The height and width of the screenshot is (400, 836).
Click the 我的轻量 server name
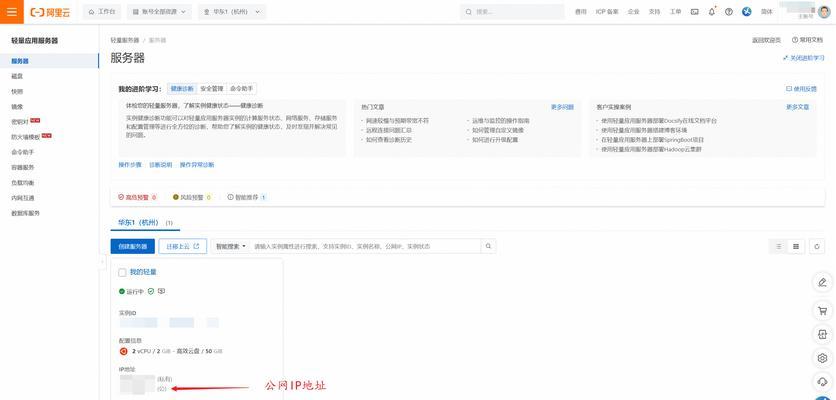[143, 272]
